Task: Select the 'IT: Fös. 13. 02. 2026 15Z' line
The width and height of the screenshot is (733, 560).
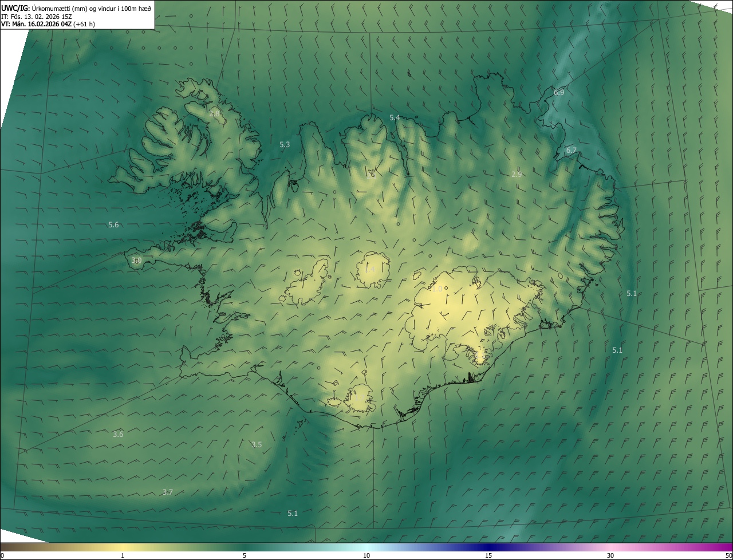Action: coord(36,17)
